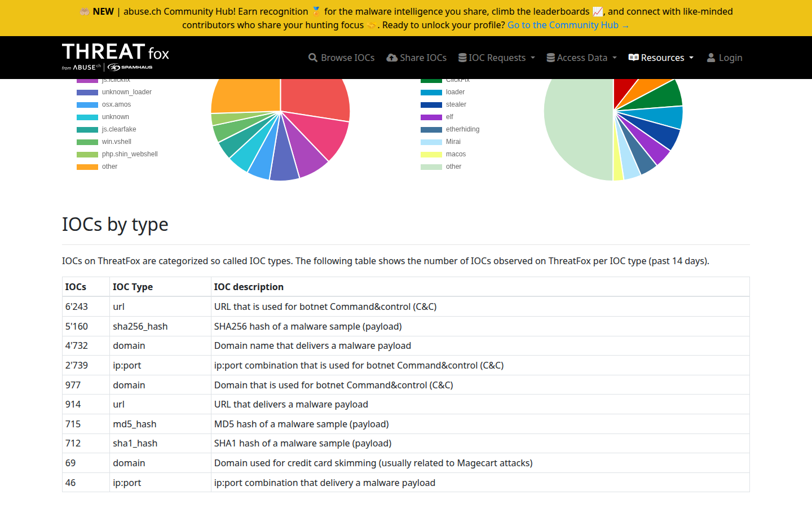Viewport: 812px width, 508px height.
Task: Toggle win.vshell legend entry
Action: click(x=104, y=142)
